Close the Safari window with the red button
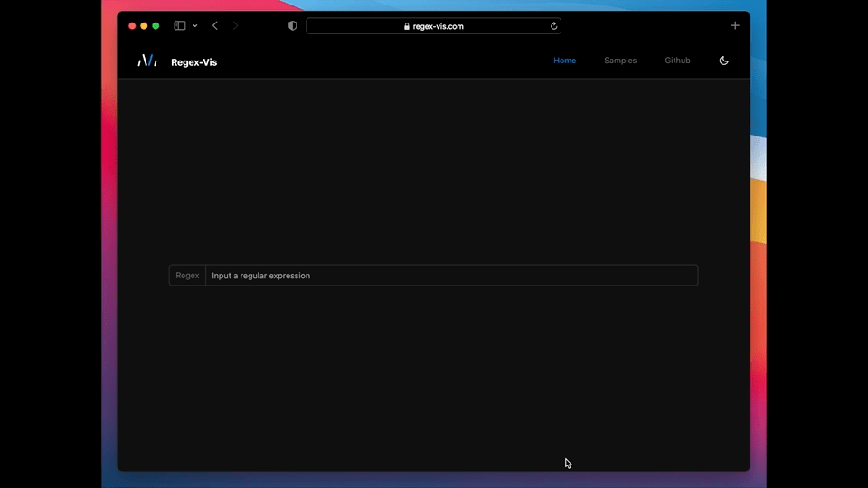 point(132,26)
